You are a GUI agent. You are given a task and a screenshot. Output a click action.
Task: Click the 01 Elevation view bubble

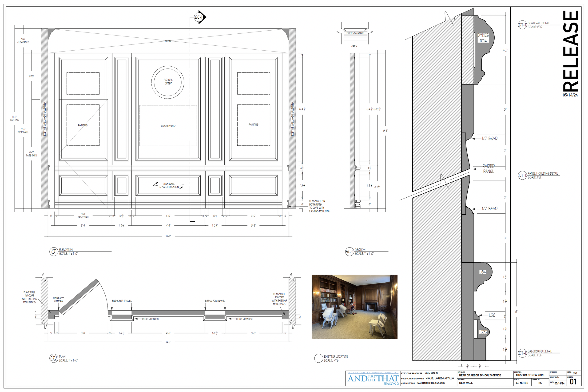pos(54,252)
